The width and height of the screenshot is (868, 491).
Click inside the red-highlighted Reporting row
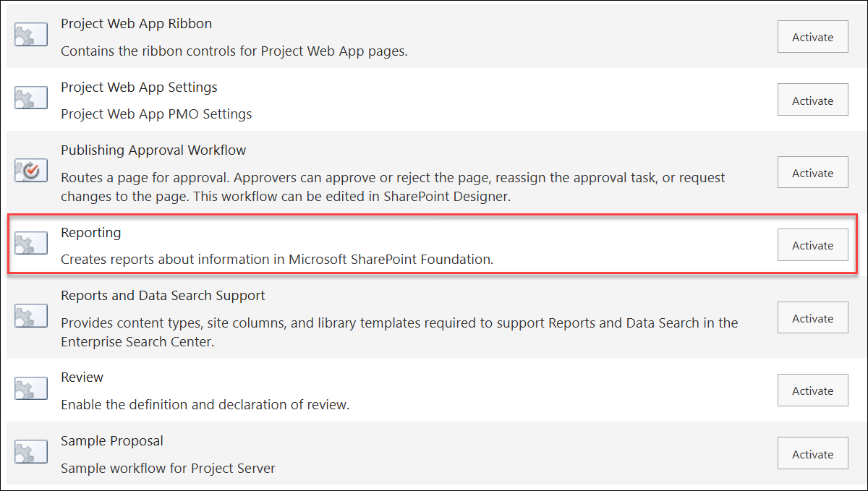pos(434,244)
